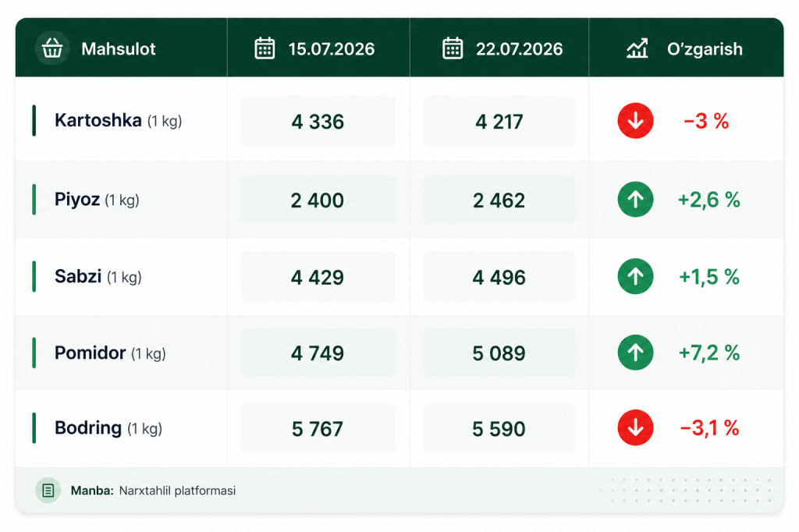
Task: Click the red down arrow for Bodring
Action: [635, 427]
